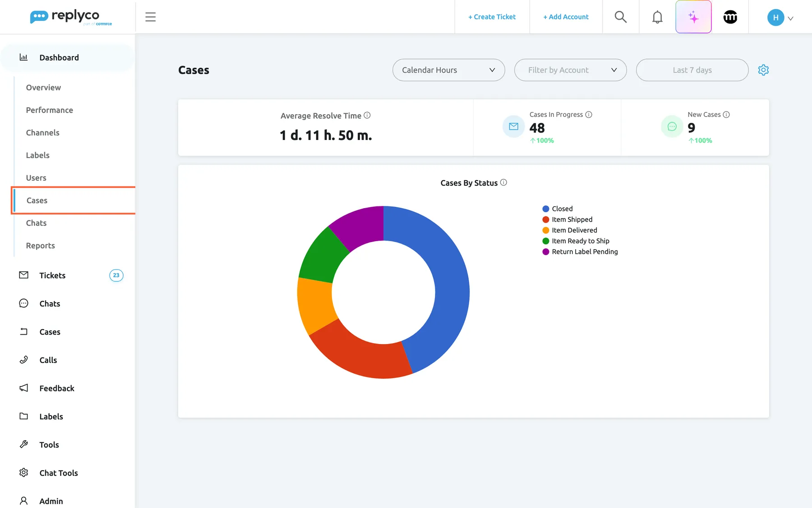The width and height of the screenshot is (812, 508).
Task: Click + Add Account
Action: (566, 17)
